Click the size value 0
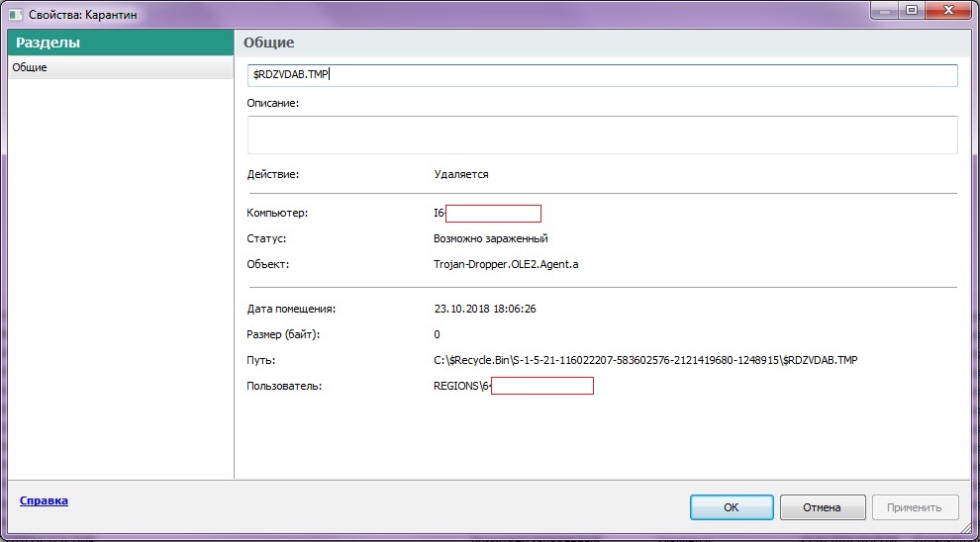980x542 pixels. [437, 334]
